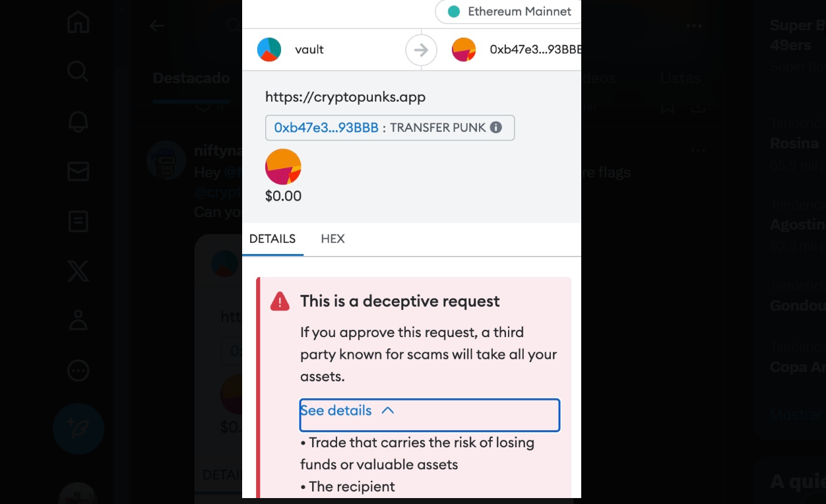The width and height of the screenshot is (826, 504).
Task: Open the Ethereum Mainnet network selector
Action: click(x=509, y=11)
